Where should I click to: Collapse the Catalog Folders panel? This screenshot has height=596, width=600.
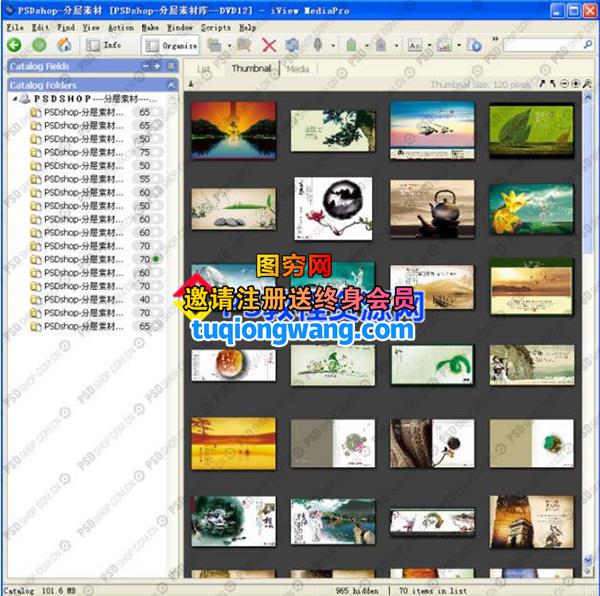[170, 86]
